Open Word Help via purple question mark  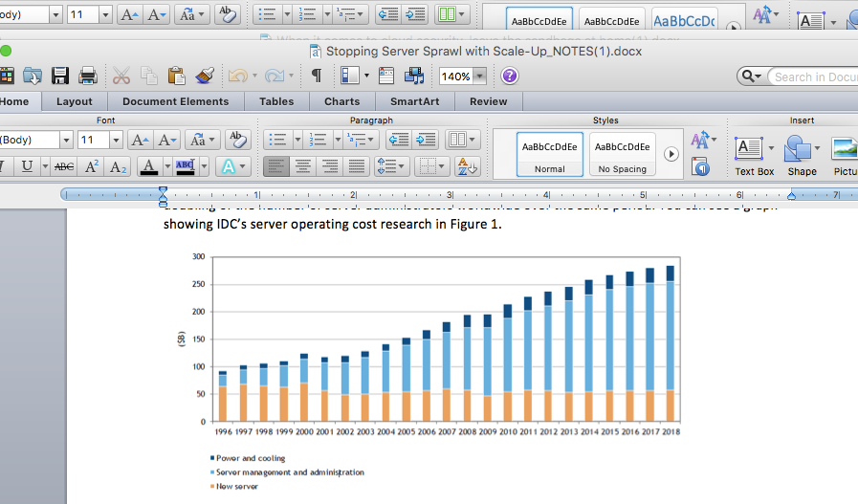[x=510, y=77]
